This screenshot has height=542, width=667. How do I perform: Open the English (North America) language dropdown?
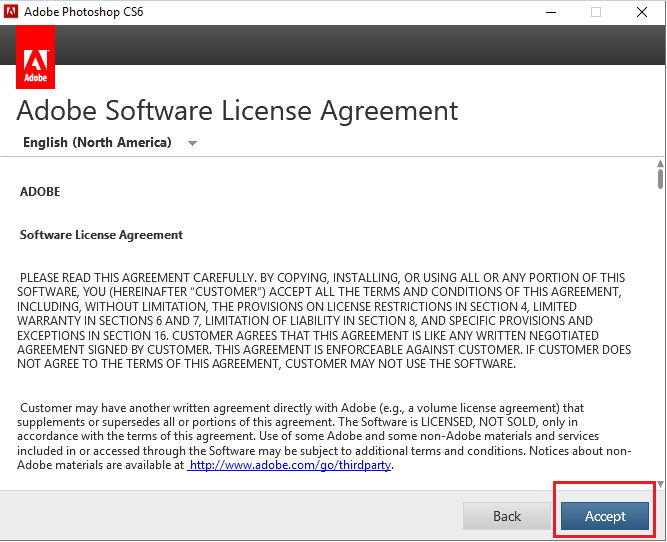(110, 143)
